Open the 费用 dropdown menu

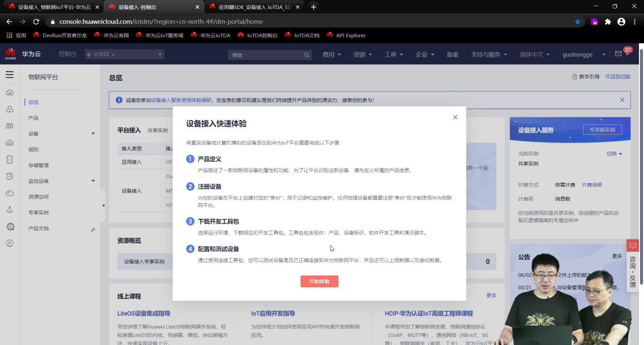coord(333,54)
